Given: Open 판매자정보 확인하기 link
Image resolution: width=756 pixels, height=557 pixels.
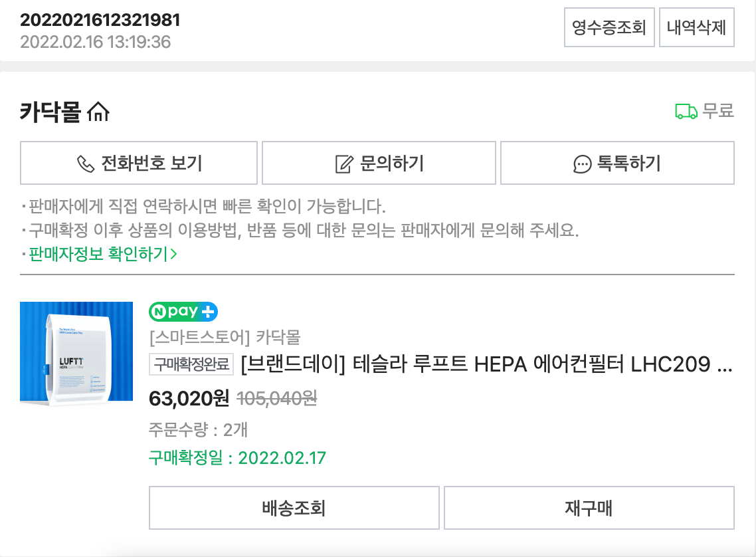Looking at the screenshot, I should tap(98, 254).
